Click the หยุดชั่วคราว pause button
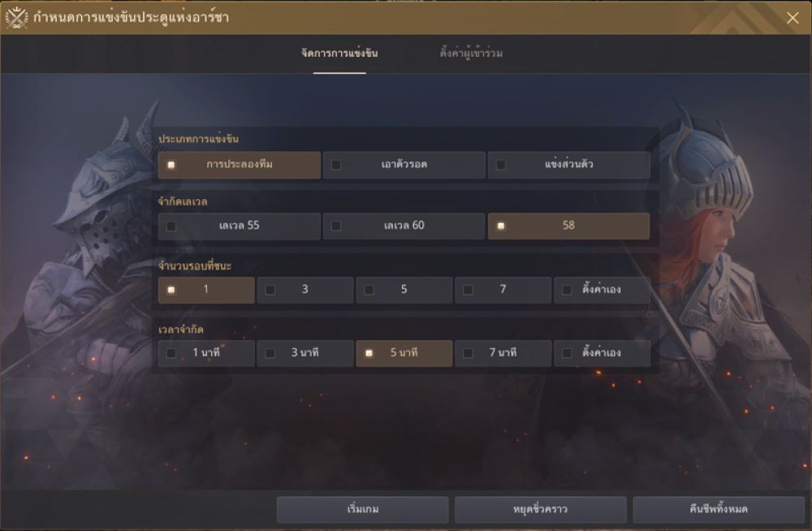The image size is (812, 531). click(x=541, y=510)
